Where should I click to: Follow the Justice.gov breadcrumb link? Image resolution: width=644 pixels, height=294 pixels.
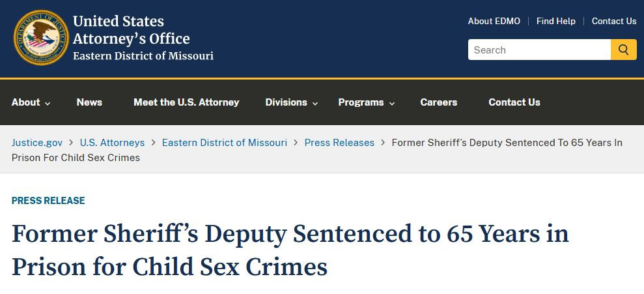tap(37, 142)
